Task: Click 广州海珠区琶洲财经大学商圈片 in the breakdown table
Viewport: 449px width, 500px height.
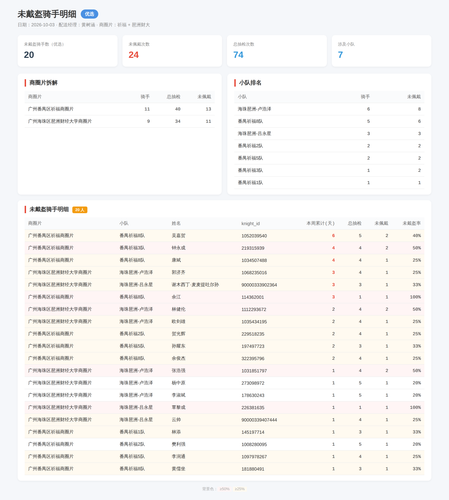Action: (60, 121)
